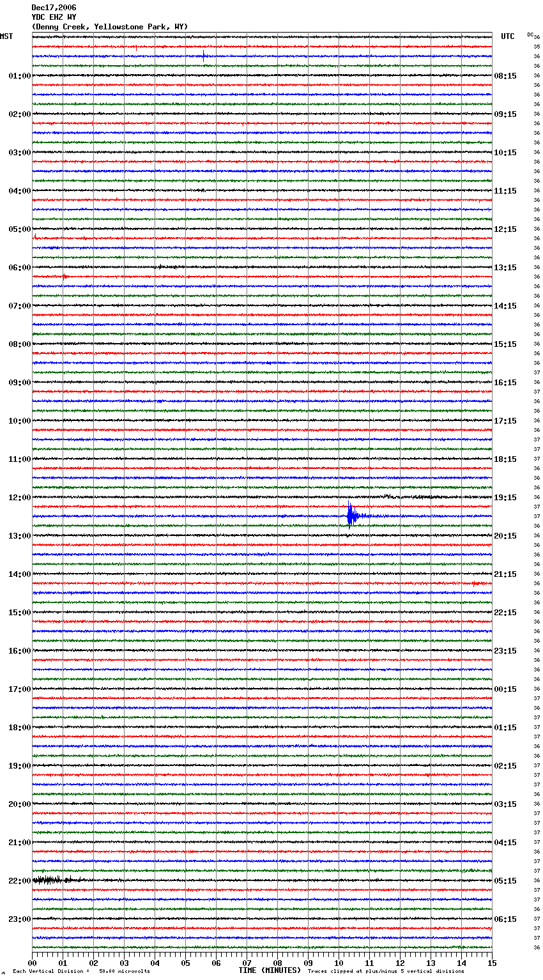Click the 19:15 UTC time label

click(505, 498)
